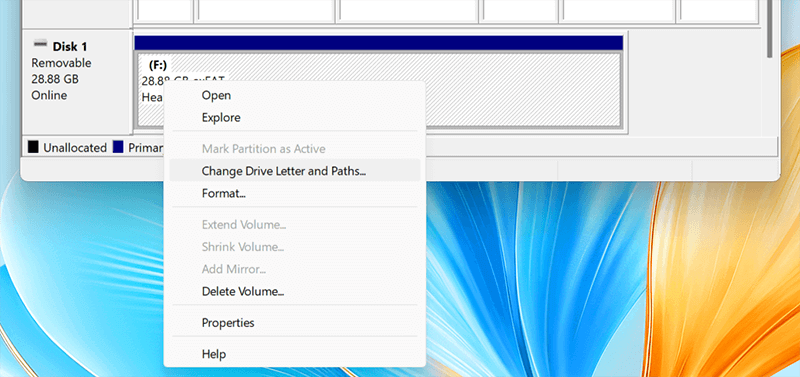The height and width of the screenshot is (377, 800).
Task: Click the black Unallocated legend swatch
Action: tap(33, 147)
